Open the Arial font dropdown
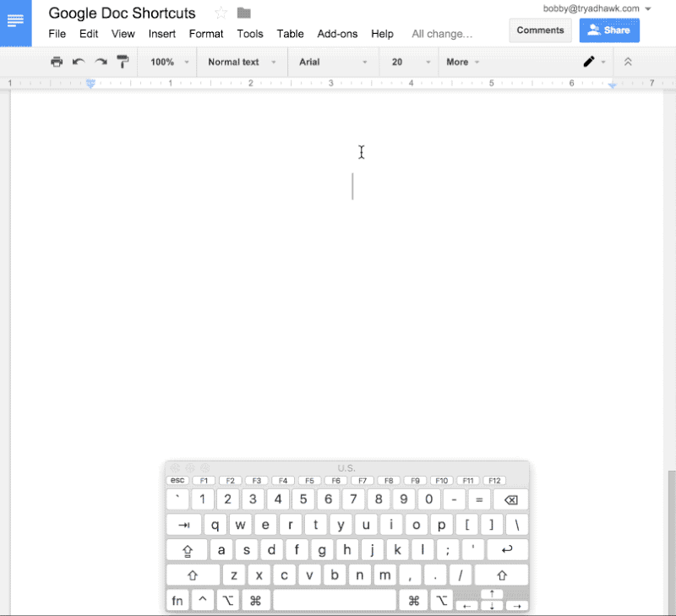Image resolution: width=676 pixels, height=616 pixels. [333, 62]
